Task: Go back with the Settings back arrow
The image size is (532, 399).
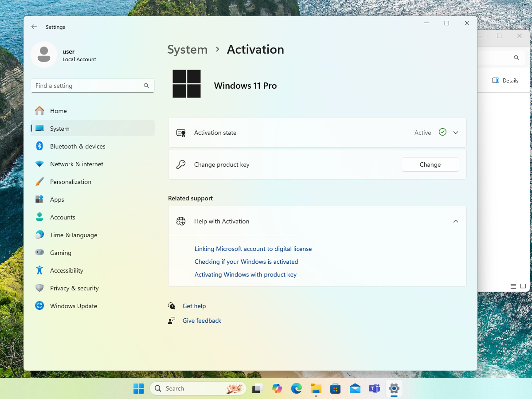Action: coord(34,27)
